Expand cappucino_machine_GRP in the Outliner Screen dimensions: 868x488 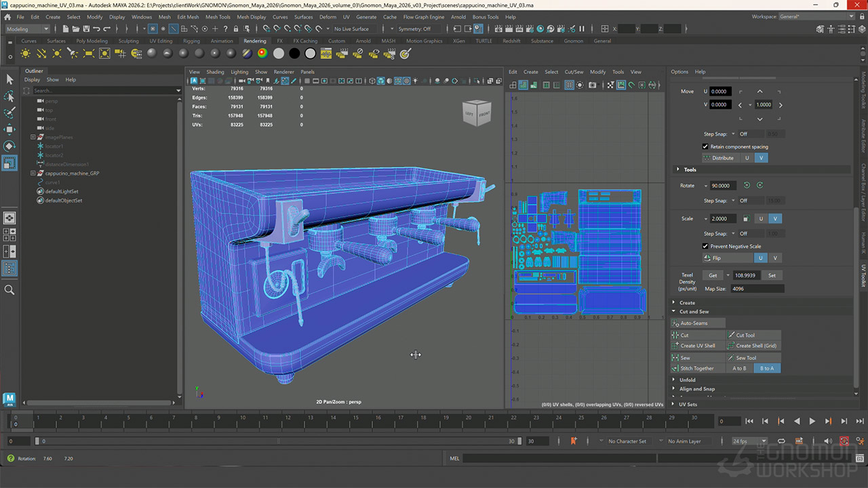point(33,174)
